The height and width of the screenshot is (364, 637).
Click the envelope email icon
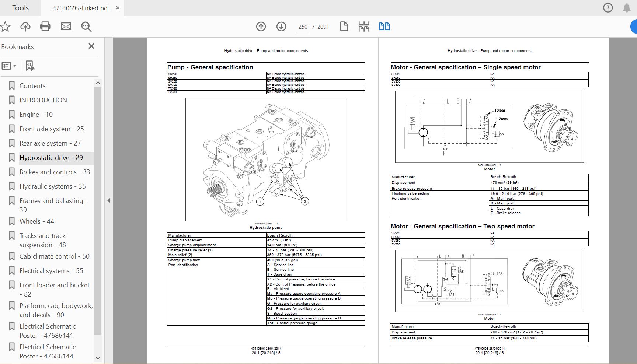(x=66, y=27)
